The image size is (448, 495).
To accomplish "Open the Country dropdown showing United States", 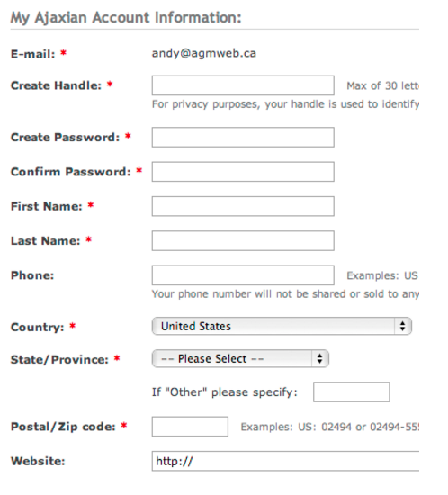I will [x=282, y=326].
